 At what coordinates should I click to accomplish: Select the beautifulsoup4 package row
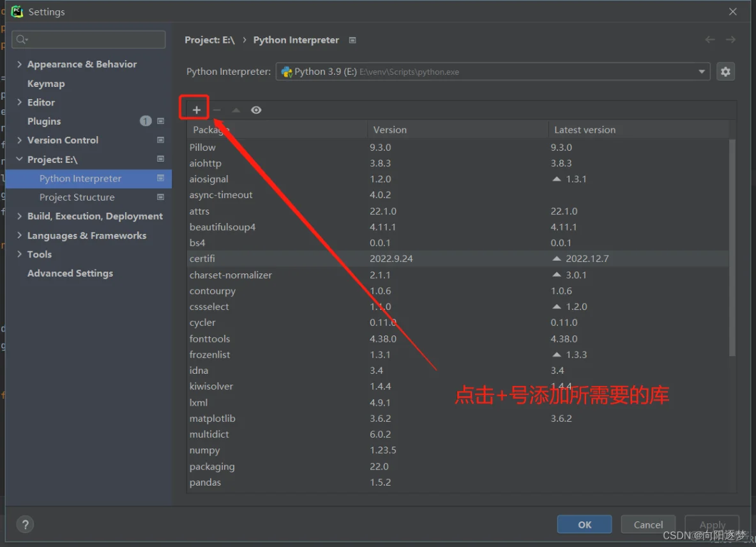pyautogui.click(x=458, y=227)
